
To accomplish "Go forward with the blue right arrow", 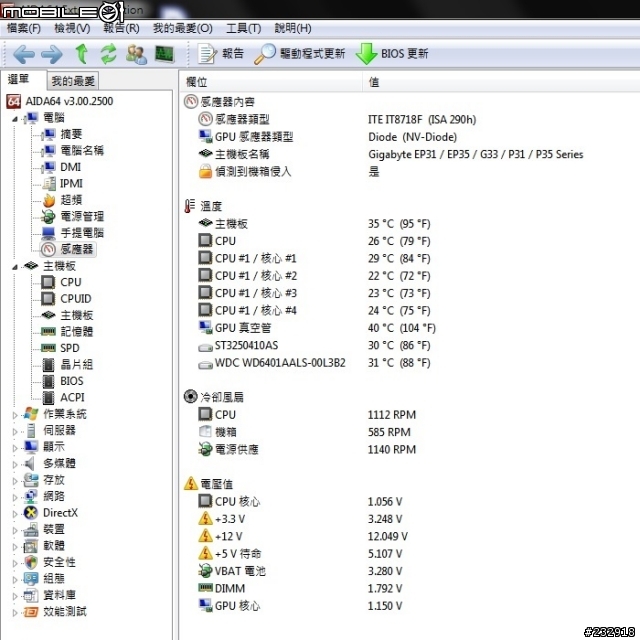I will 52,54.
